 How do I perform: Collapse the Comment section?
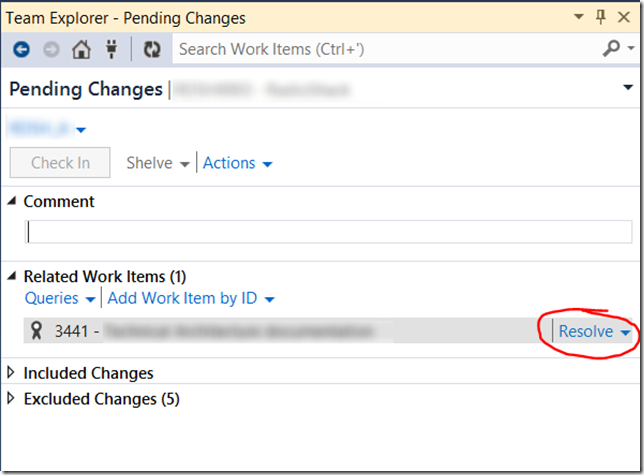[12, 201]
